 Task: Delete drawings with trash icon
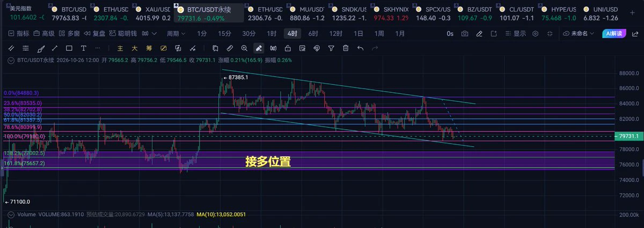(346, 48)
